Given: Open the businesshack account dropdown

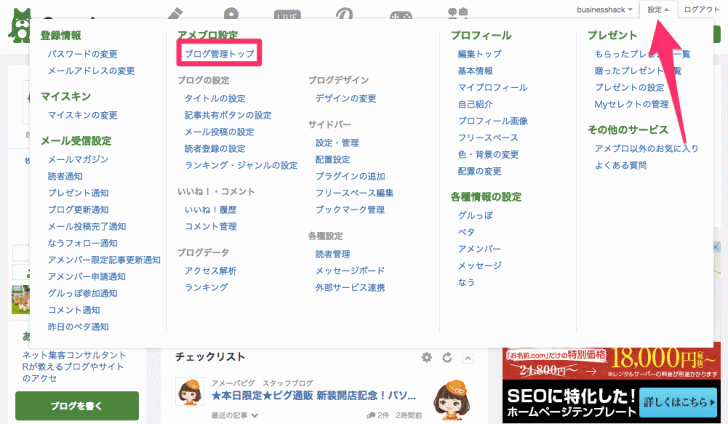Looking at the screenshot, I should [x=605, y=9].
